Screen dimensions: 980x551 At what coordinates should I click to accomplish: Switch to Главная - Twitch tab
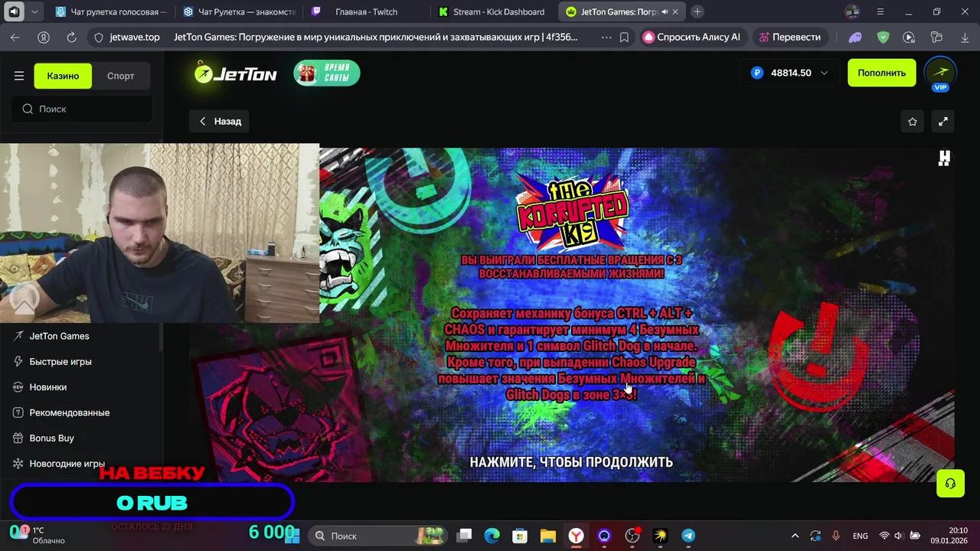366,11
